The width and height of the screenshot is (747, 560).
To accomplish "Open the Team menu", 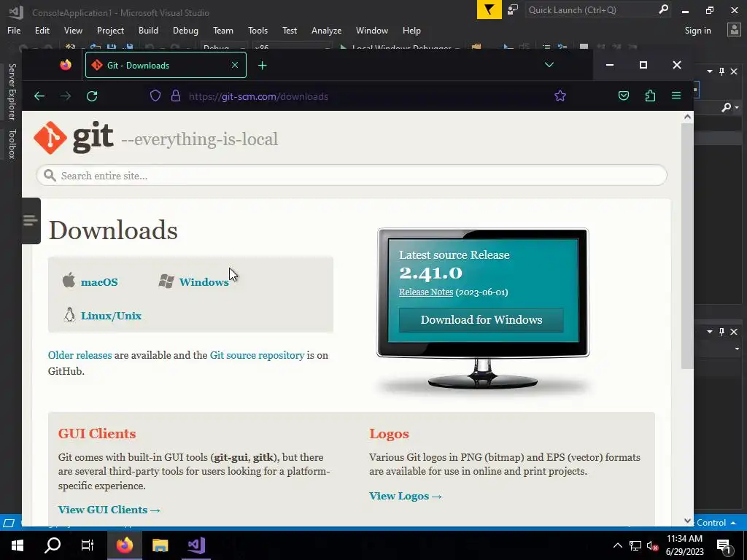I will [223, 31].
